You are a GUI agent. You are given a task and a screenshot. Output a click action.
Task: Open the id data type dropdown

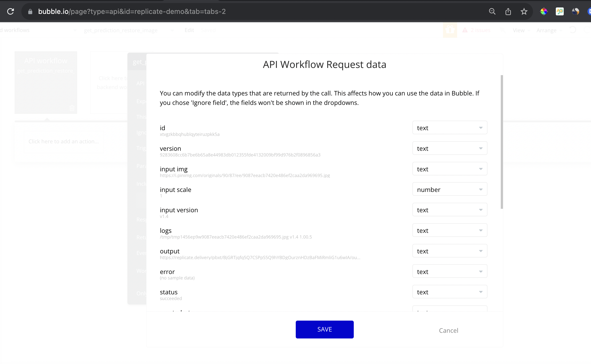449,128
